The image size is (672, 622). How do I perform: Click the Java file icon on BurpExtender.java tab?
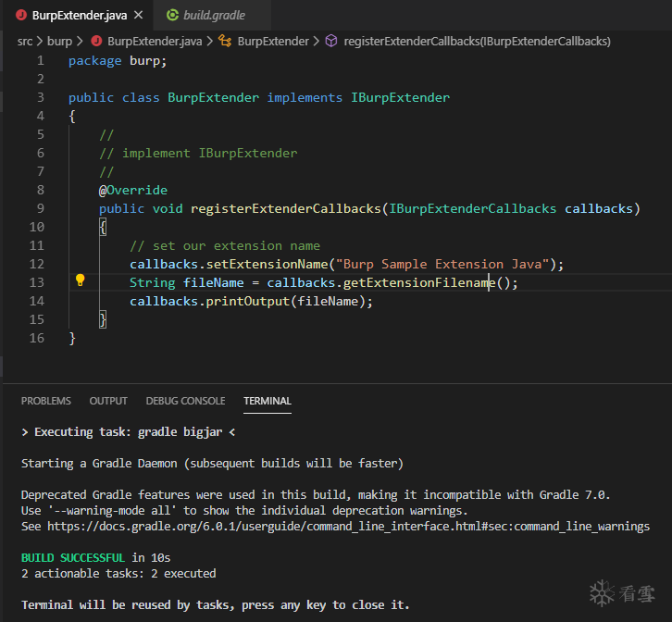pyautogui.click(x=21, y=15)
